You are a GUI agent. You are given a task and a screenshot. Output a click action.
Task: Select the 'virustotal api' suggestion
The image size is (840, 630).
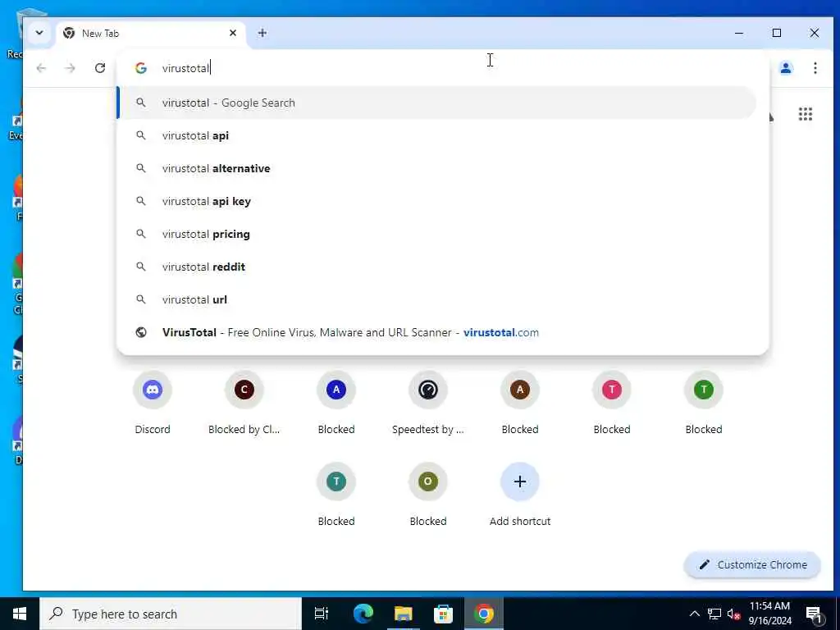pos(436,135)
